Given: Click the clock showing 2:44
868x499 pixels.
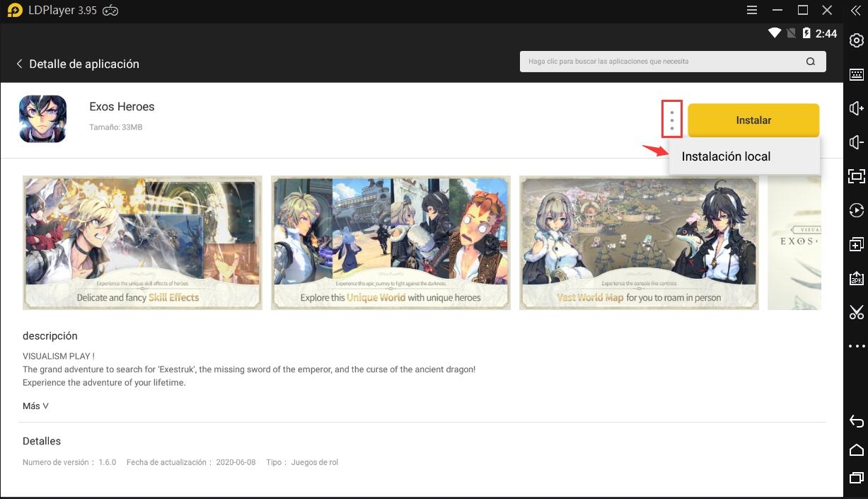Looking at the screenshot, I should coord(826,33).
